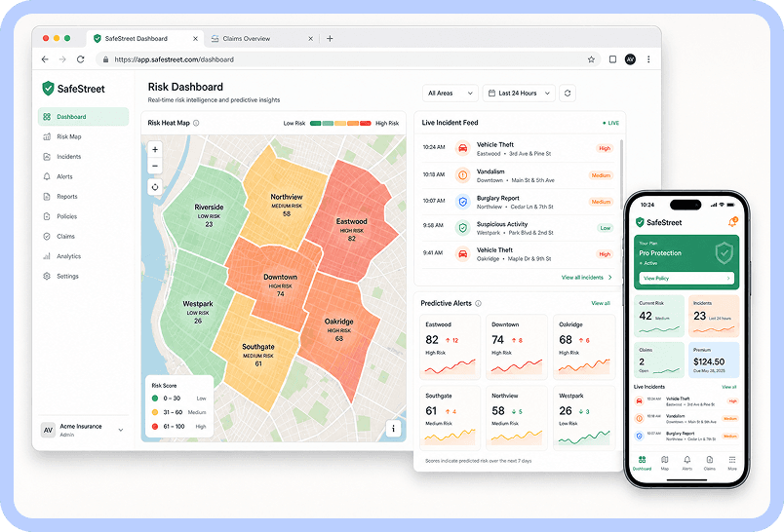Open browser three-dot menu
Viewport: 784px width, 532px height.
[x=648, y=59]
